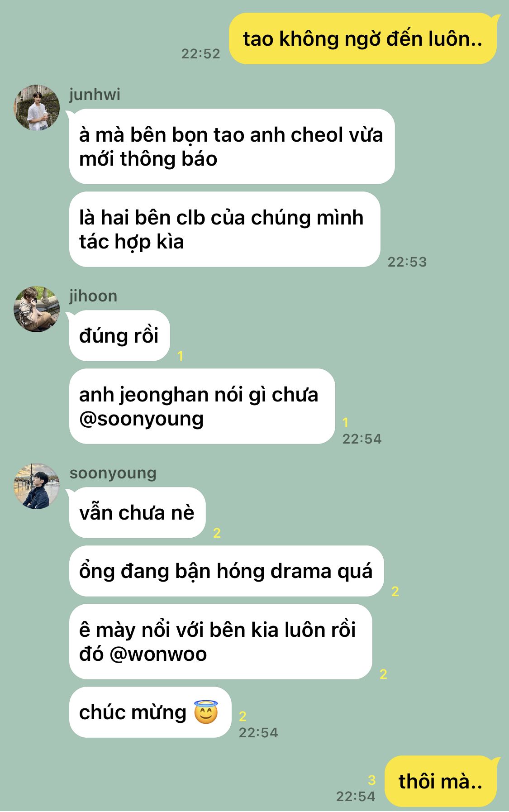Tap the "đúng rồi" message bubble
Image resolution: width=509 pixels, height=812 pixels.
tap(119, 336)
